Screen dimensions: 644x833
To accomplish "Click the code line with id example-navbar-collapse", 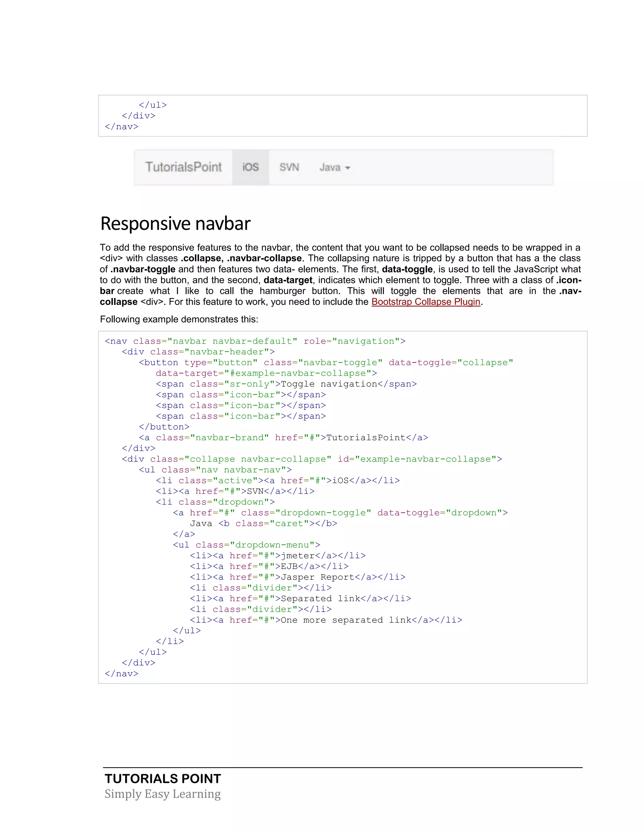I will pyautogui.click(x=312, y=459).
